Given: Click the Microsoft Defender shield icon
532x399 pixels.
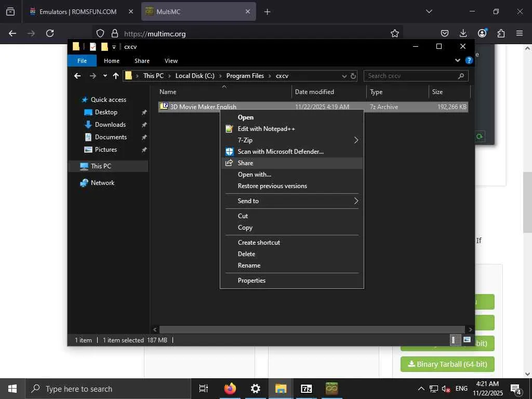Looking at the screenshot, I should (229, 152).
